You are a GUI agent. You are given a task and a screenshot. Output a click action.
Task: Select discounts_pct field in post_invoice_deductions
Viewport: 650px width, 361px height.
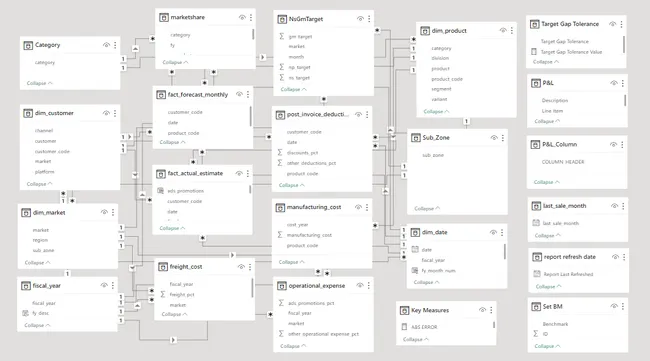click(303, 153)
